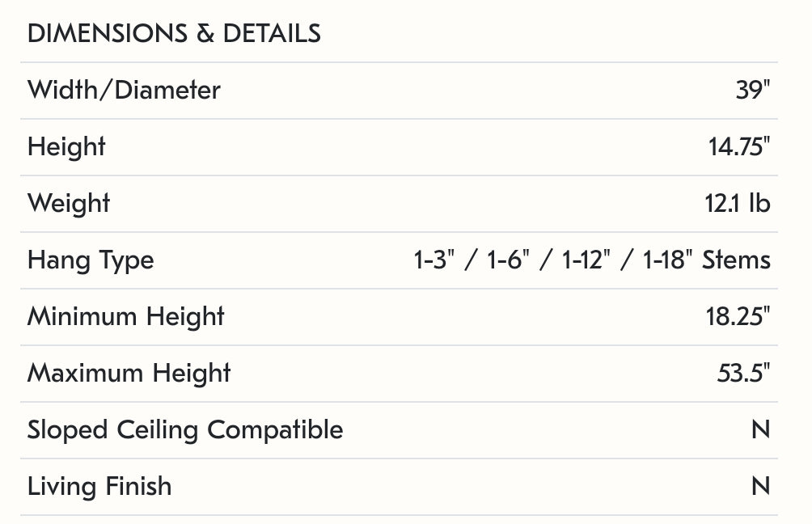
Task: Select the Hang Type label
Action: (x=91, y=260)
